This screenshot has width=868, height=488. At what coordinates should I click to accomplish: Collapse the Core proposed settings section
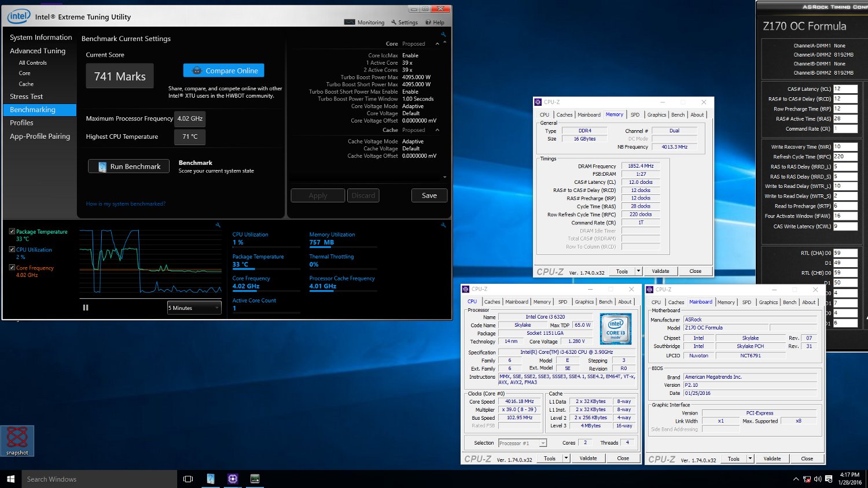(x=437, y=44)
